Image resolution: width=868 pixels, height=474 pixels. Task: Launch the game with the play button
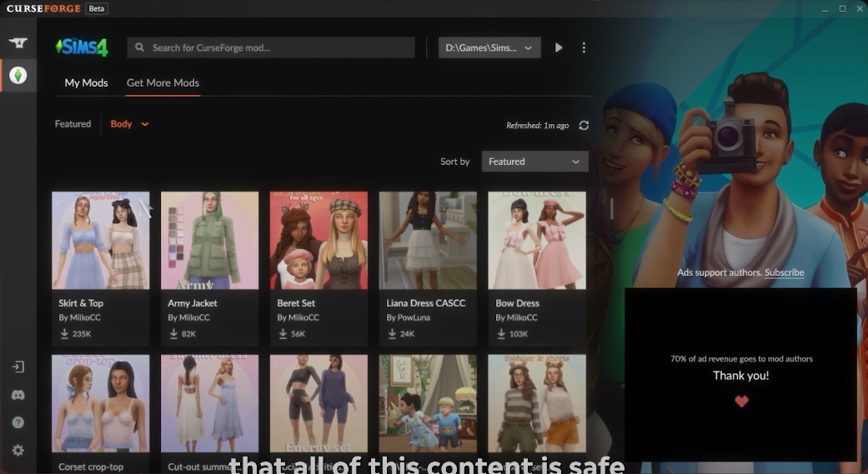point(559,47)
